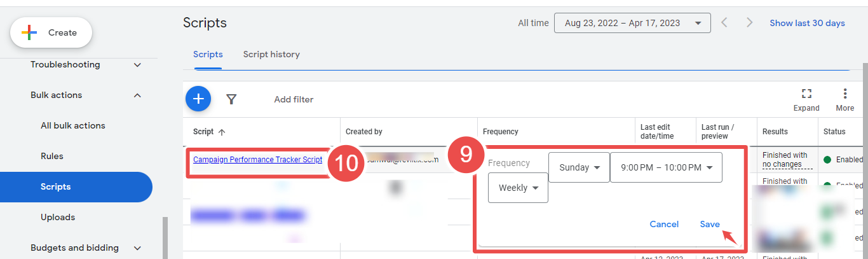Screen dimensions: 868x259
Task: Change the Weekly frequency dropdown
Action: (518, 188)
